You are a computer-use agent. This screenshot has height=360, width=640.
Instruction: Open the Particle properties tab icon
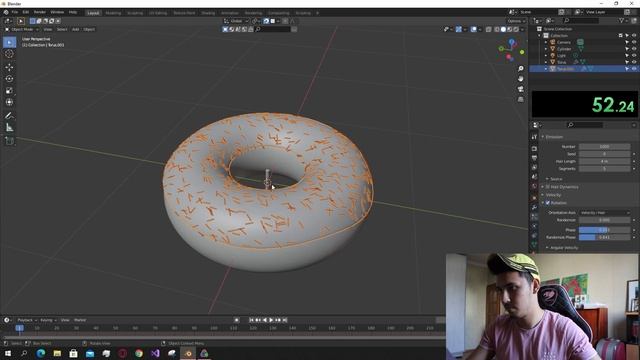coord(534,217)
